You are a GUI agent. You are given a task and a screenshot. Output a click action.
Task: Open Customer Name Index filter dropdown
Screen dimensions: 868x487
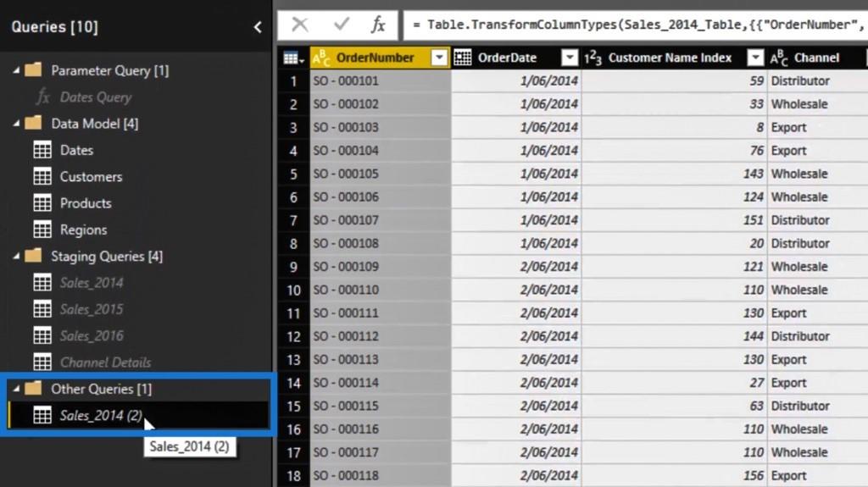pos(755,58)
